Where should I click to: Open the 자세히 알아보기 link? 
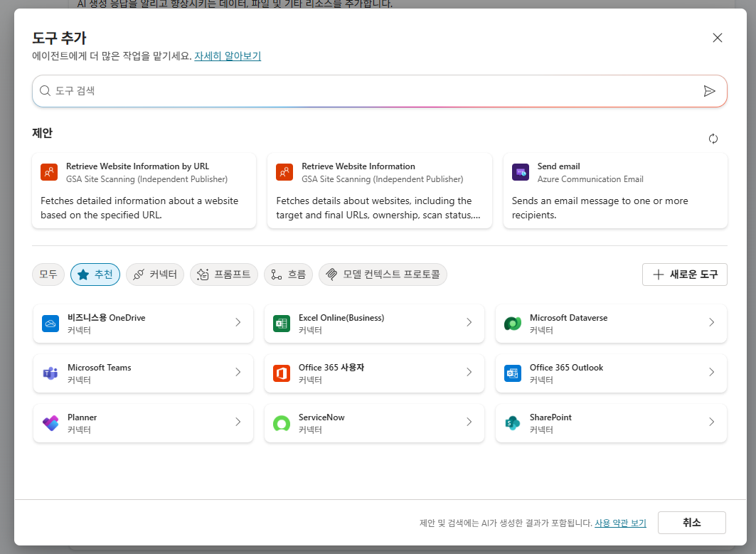click(228, 56)
